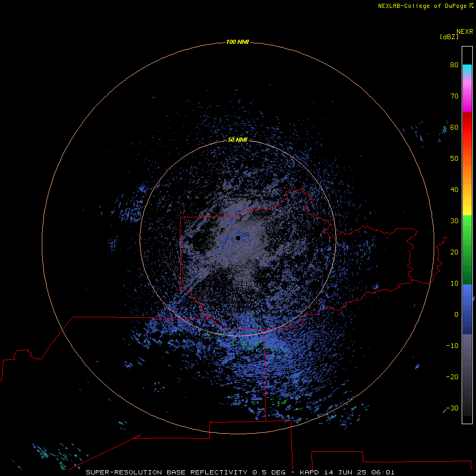Click the -10 value on dBZ scale
The image size is (476, 476).
click(x=452, y=346)
